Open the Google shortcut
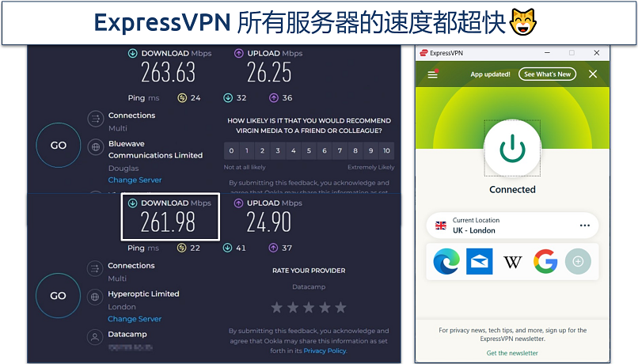Screen dimensions: 638x364 coord(545,261)
